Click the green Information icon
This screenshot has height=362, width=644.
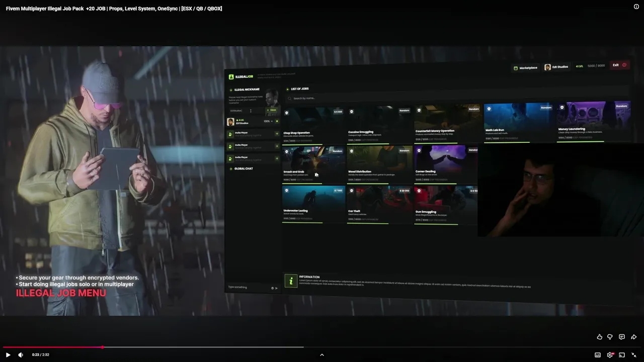[x=291, y=281]
